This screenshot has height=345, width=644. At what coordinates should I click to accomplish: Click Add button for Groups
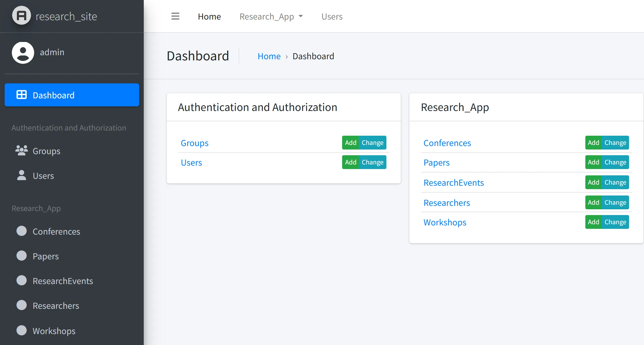350,143
